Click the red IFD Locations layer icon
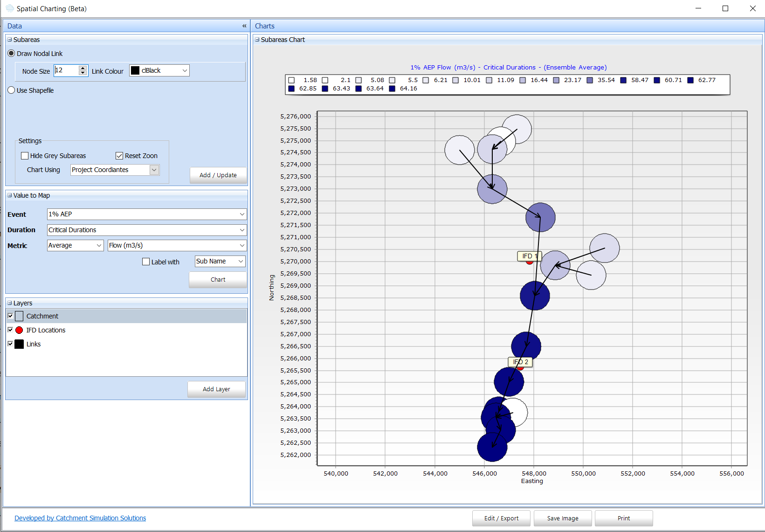This screenshot has width=765, height=532. [19, 330]
